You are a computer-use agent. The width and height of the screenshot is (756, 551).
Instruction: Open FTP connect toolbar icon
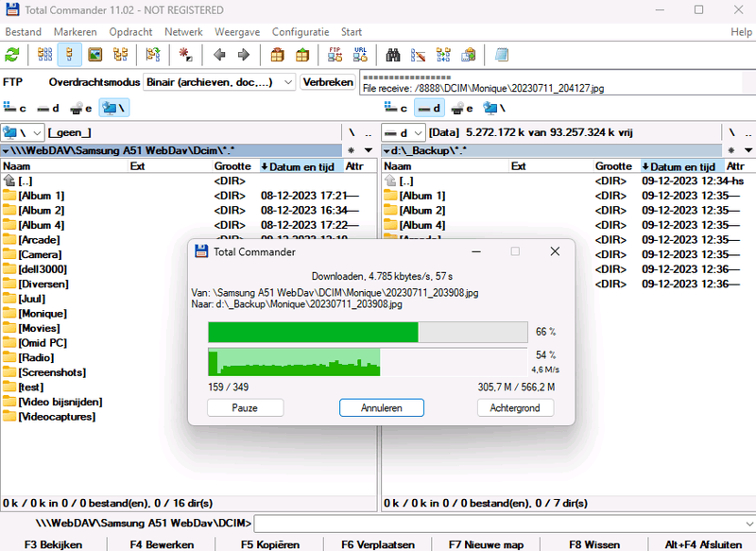[x=335, y=55]
